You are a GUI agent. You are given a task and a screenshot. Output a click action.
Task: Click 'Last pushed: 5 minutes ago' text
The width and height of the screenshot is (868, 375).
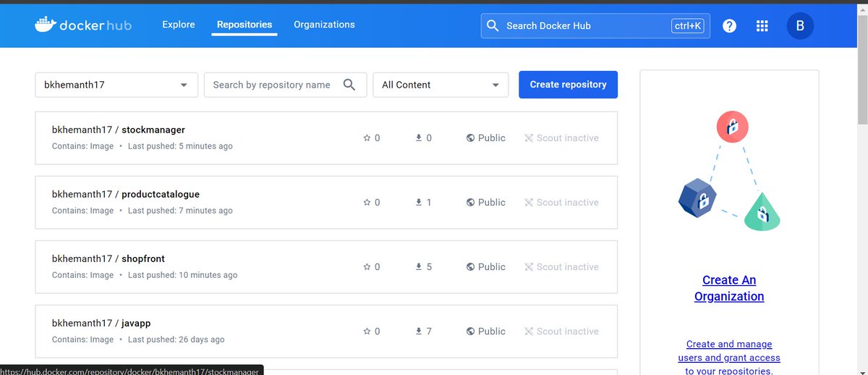pyautogui.click(x=180, y=146)
